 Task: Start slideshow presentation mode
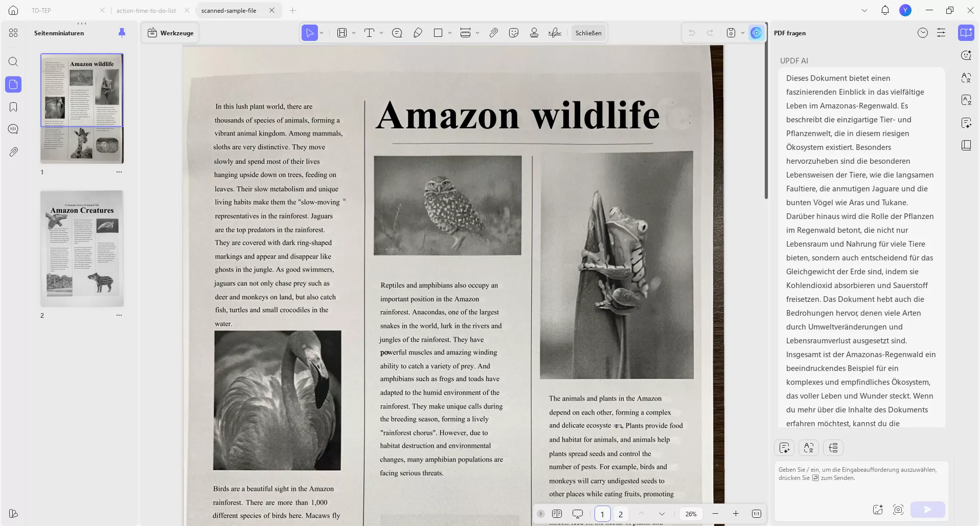click(578, 514)
